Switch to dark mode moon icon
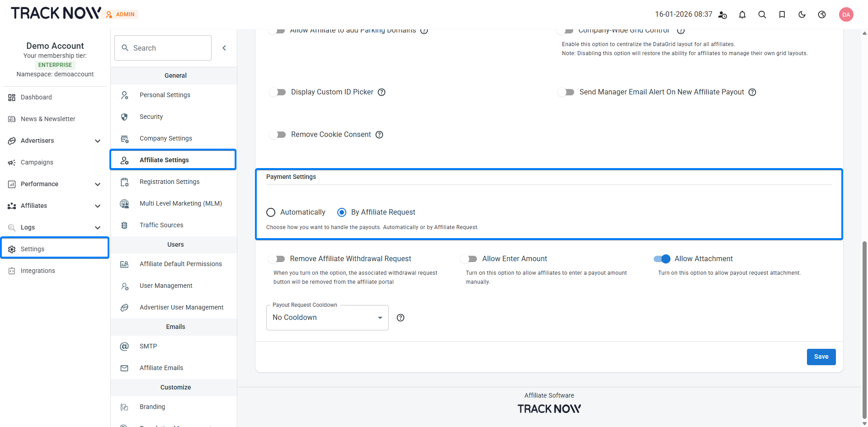Image resolution: width=868 pixels, height=427 pixels. (802, 14)
